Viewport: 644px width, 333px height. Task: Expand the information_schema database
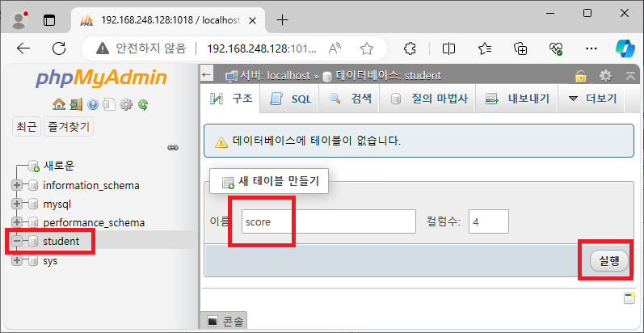tap(16, 186)
